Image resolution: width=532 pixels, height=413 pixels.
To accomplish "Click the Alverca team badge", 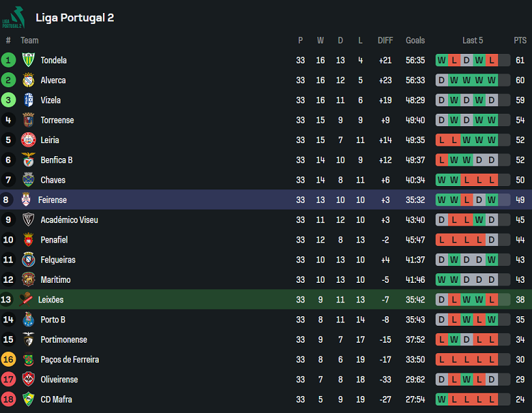I will (x=29, y=80).
